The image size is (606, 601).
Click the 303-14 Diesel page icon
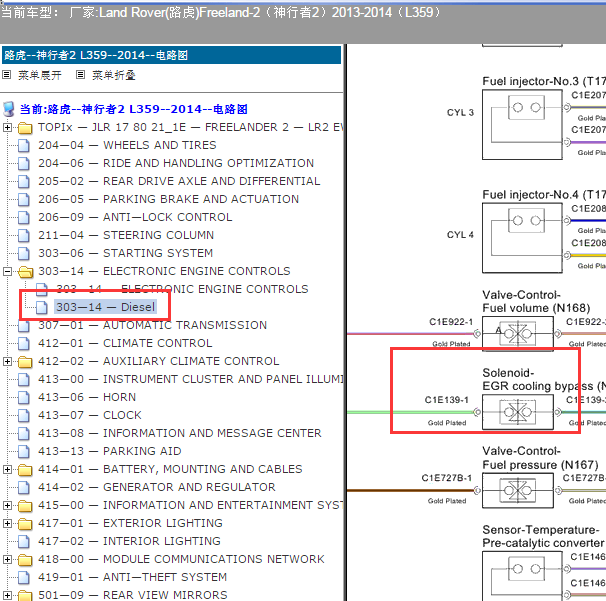(42, 308)
